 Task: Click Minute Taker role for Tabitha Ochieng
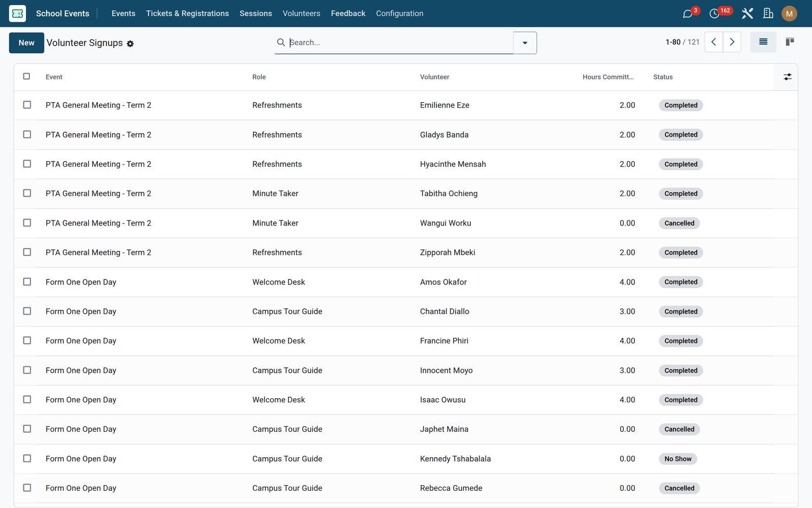(275, 194)
